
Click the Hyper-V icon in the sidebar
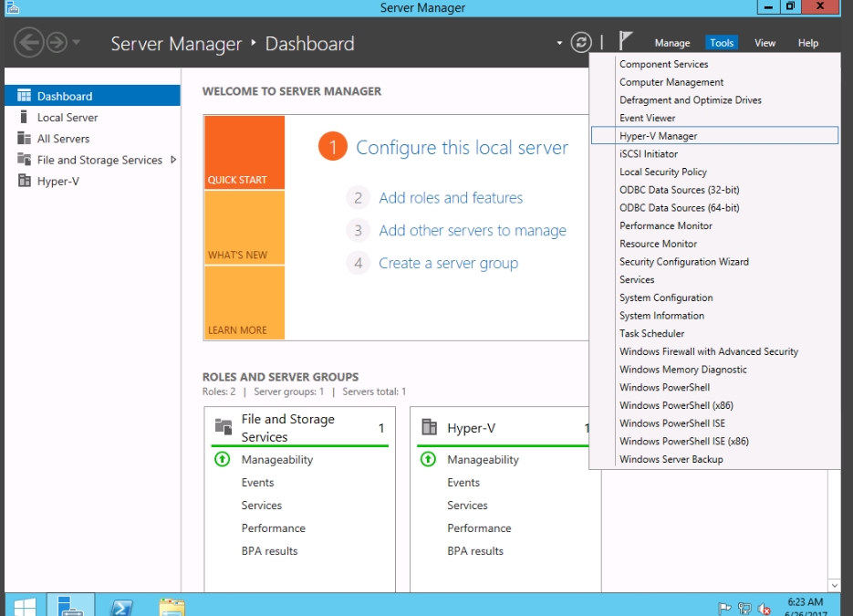tap(25, 181)
